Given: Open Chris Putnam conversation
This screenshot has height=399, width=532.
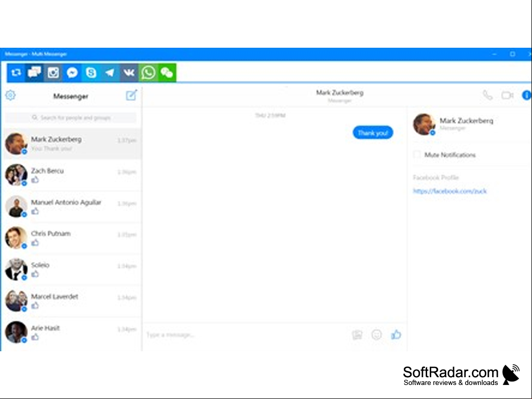Looking at the screenshot, I should pos(72,238).
